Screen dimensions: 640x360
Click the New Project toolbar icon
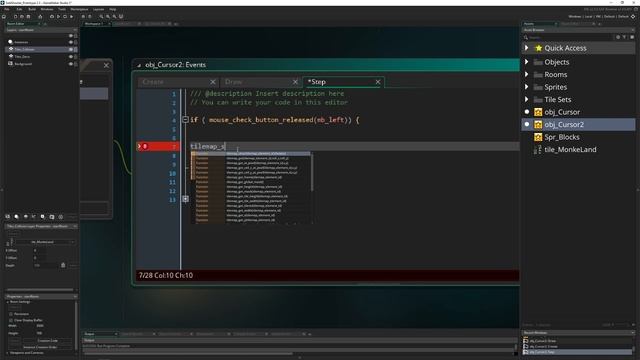click(16, 16)
